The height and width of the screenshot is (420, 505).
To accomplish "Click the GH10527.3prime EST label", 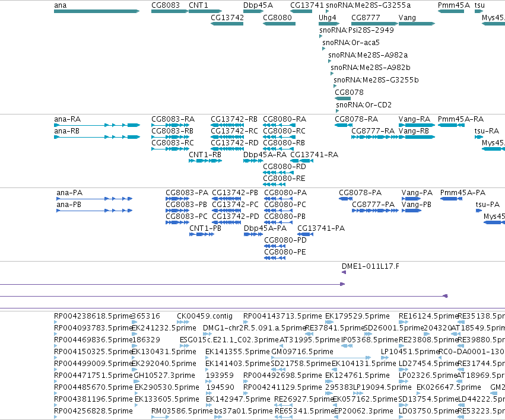I will pos(164,376).
